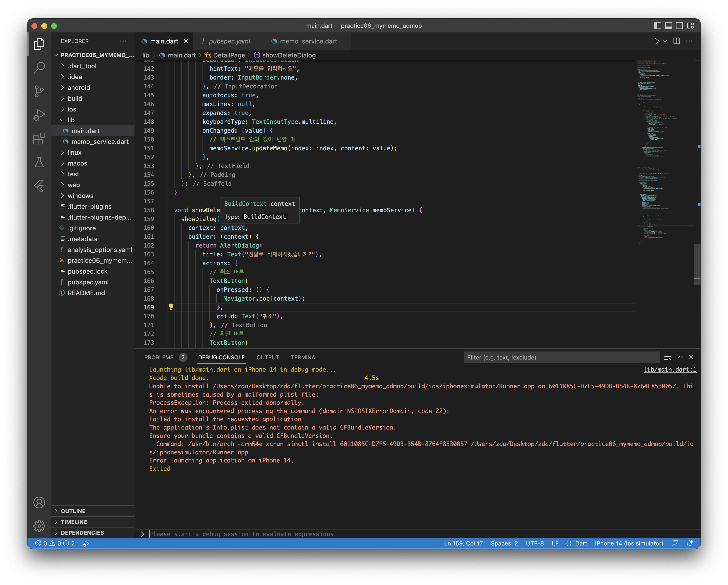Toggle the secondary side bar visibility
Image resolution: width=728 pixels, height=585 pixels.
tap(679, 26)
